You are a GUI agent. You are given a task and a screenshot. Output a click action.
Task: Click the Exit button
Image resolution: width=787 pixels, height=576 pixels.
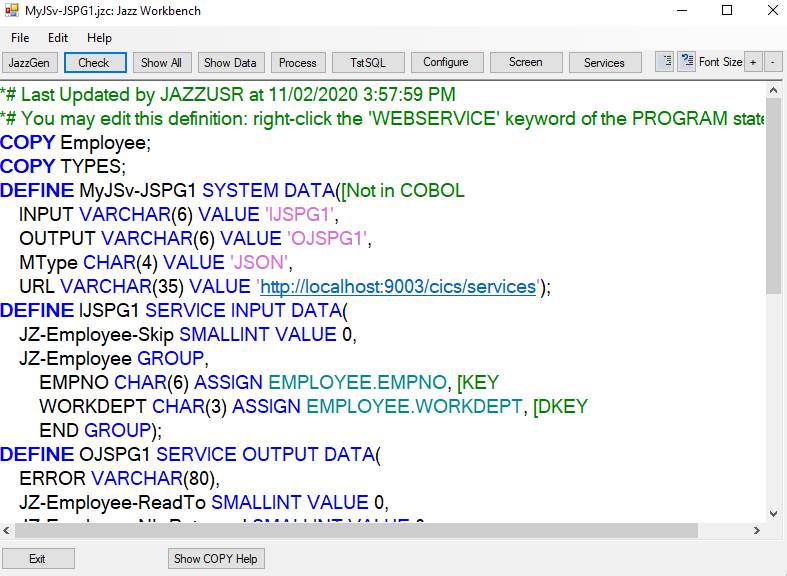(x=38, y=558)
